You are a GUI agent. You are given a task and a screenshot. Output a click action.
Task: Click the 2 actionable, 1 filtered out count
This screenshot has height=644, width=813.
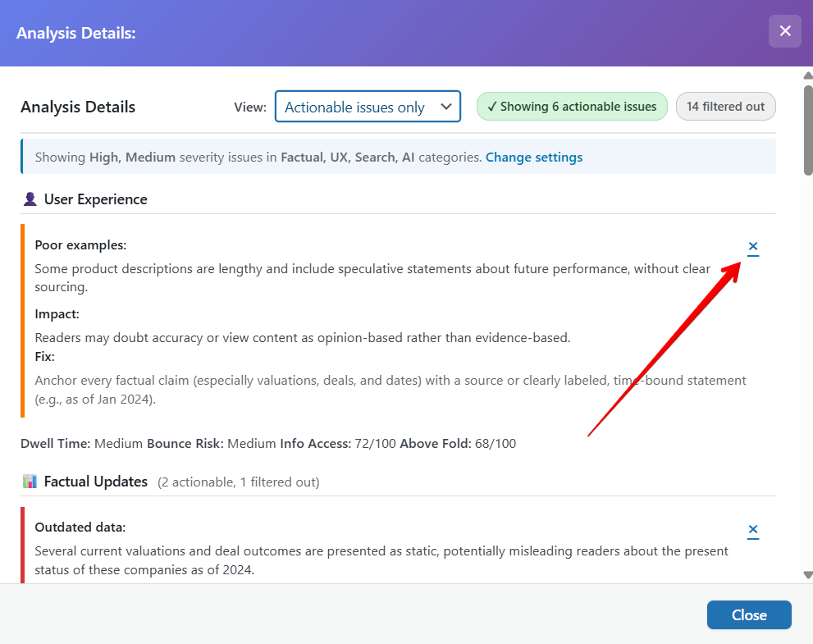point(238,482)
